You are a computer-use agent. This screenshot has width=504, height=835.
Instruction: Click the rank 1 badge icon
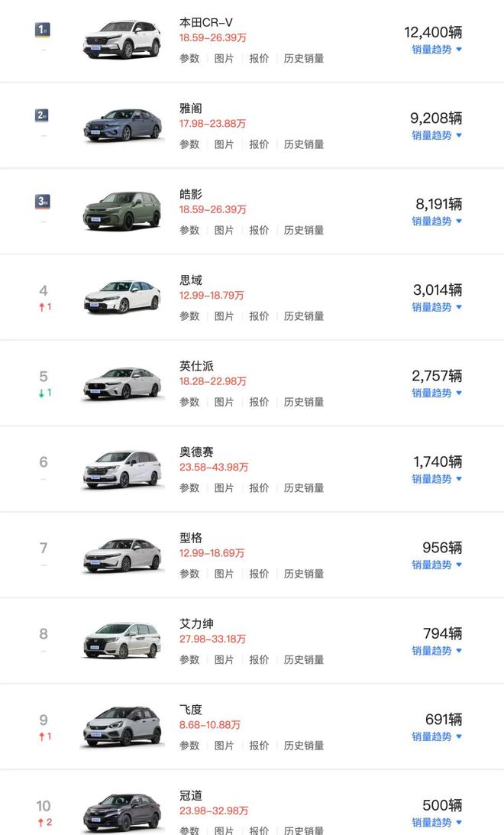(43, 30)
